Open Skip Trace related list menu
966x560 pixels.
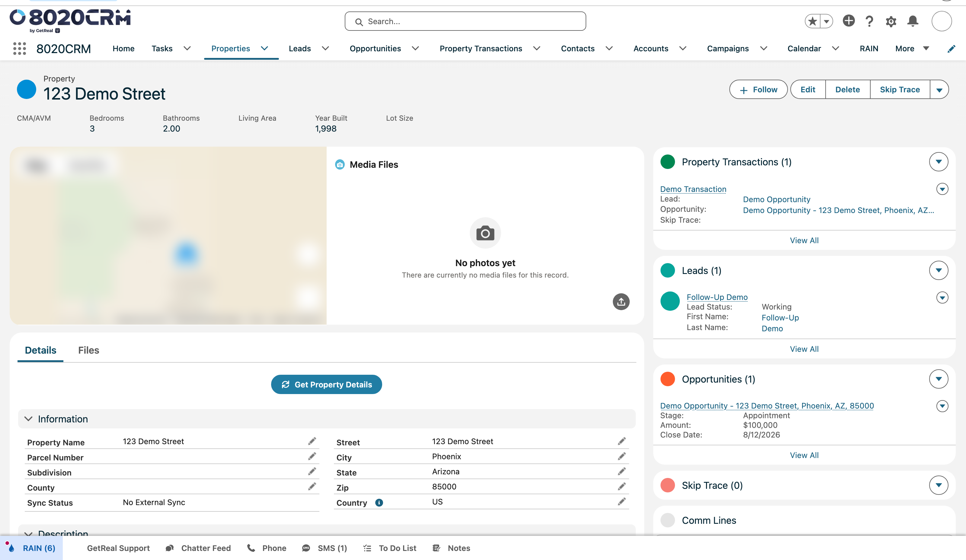939,485
